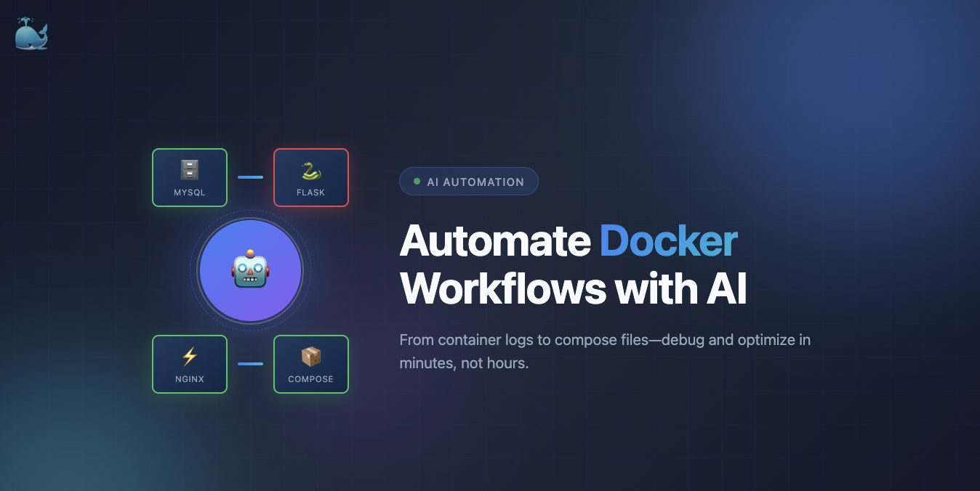
Task: Click the whale logo icon
Action: coord(31,34)
